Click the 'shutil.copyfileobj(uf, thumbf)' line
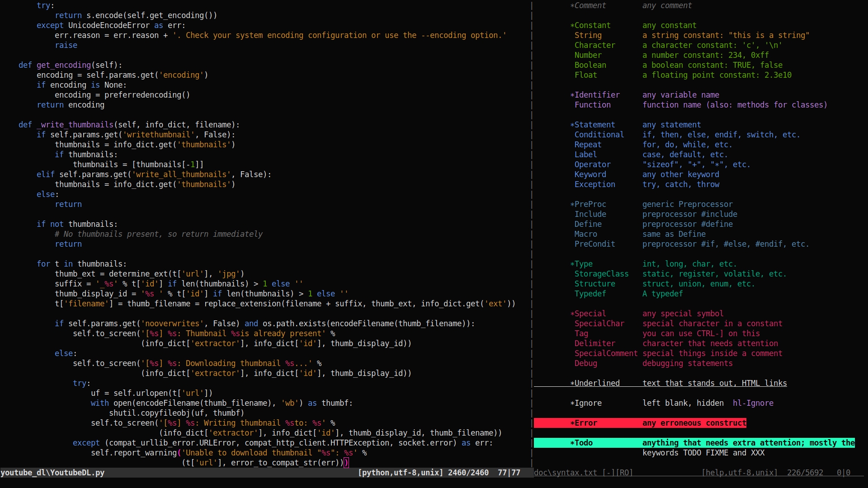Screen dimensions: 868x488 (x=176, y=413)
